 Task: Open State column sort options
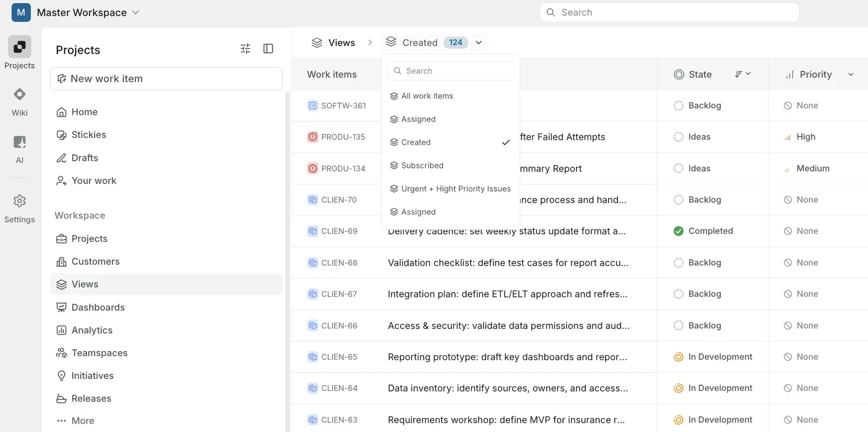743,74
